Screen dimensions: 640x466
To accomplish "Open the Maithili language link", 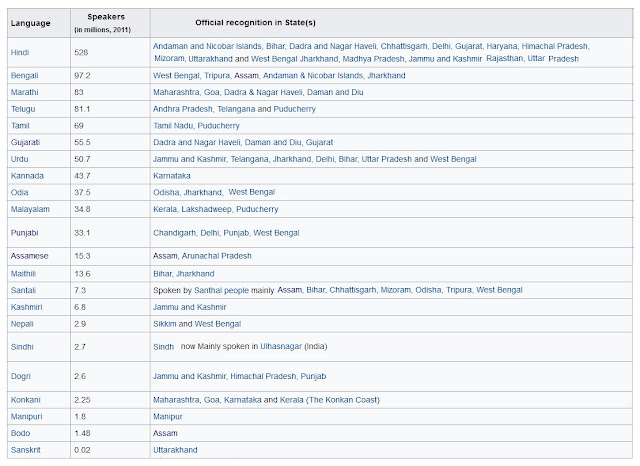I will pyautogui.click(x=23, y=274).
